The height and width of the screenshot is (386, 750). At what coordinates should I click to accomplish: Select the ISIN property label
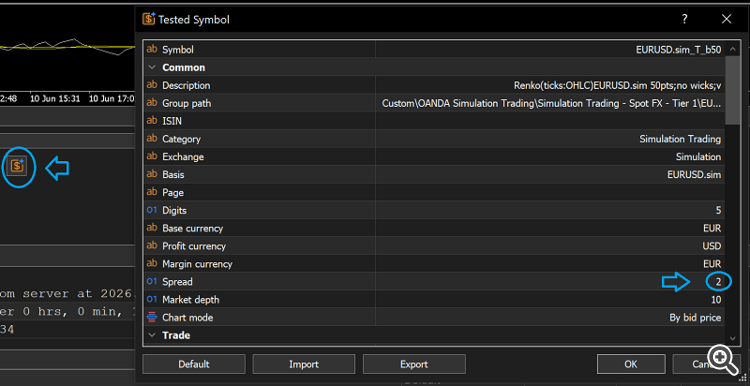[x=172, y=121]
